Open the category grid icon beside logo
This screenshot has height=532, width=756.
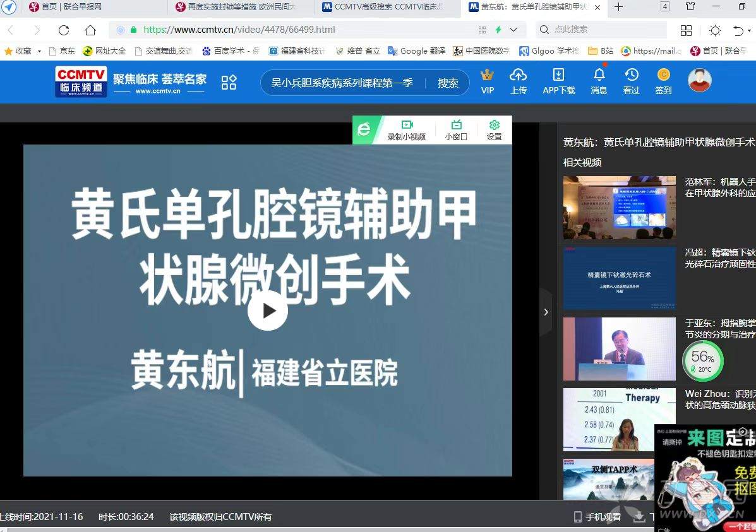coord(229,82)
